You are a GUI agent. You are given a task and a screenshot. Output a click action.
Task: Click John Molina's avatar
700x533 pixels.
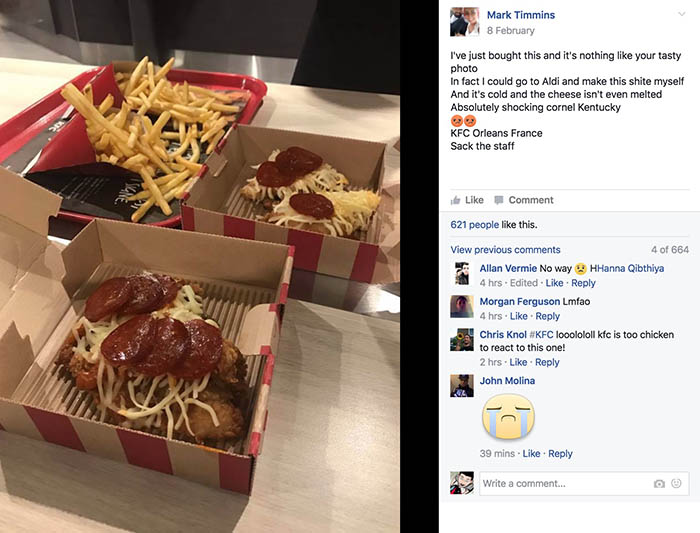pos(462,386)
